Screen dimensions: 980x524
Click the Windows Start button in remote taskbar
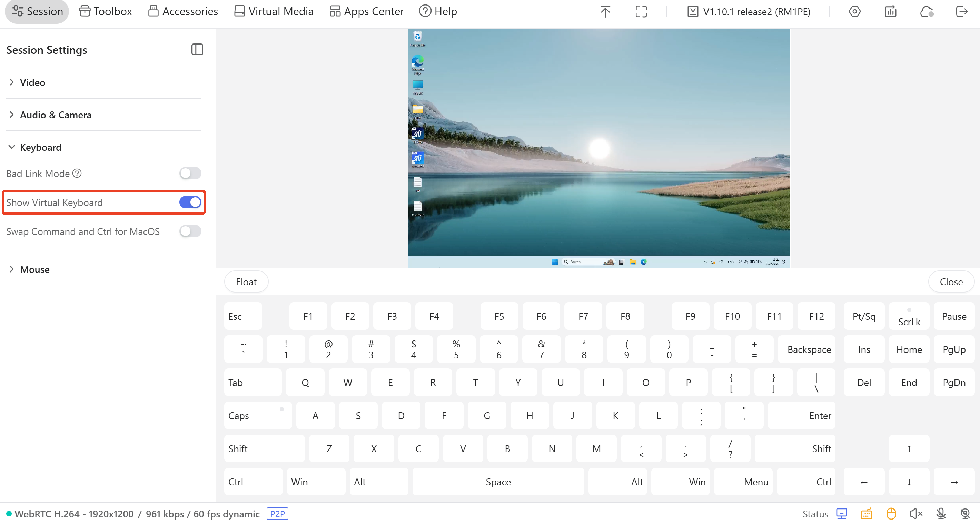[554, 262]
